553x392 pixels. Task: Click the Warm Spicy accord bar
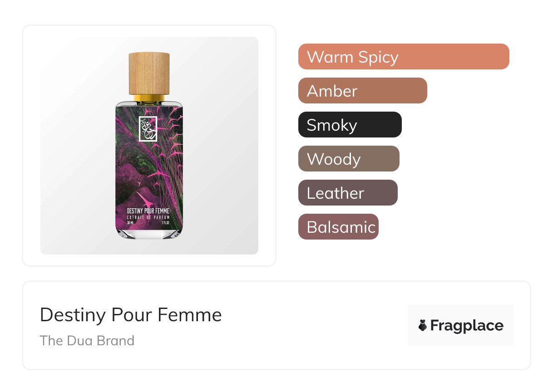404,57
